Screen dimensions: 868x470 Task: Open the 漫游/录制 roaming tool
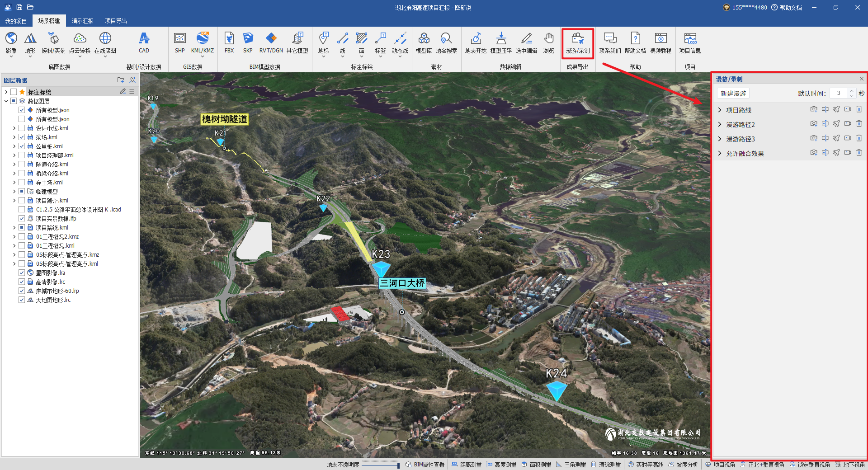point(577,43)
